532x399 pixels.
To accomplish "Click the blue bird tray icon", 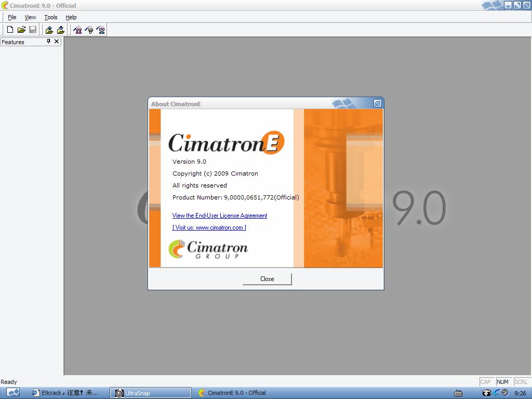I will pyautogui.click(x=496, y=393).
